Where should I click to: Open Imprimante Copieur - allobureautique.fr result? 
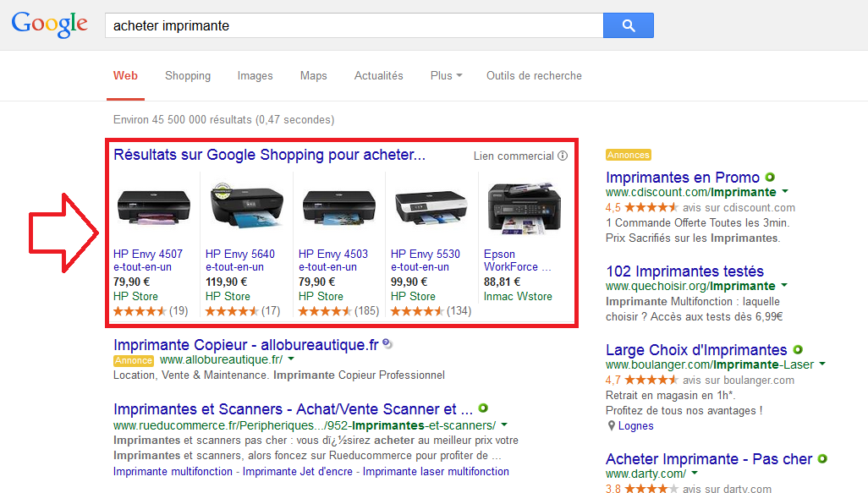(246, 345)
